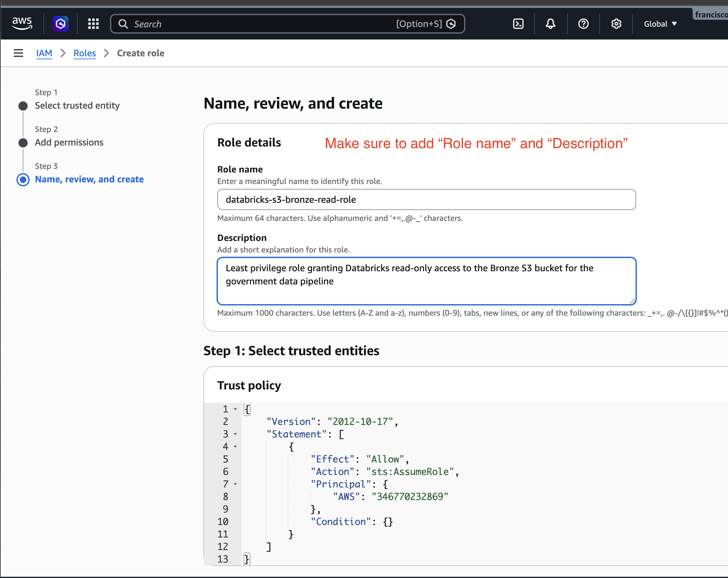Collapse trust policy code line 1

click(x=235, y=409)
